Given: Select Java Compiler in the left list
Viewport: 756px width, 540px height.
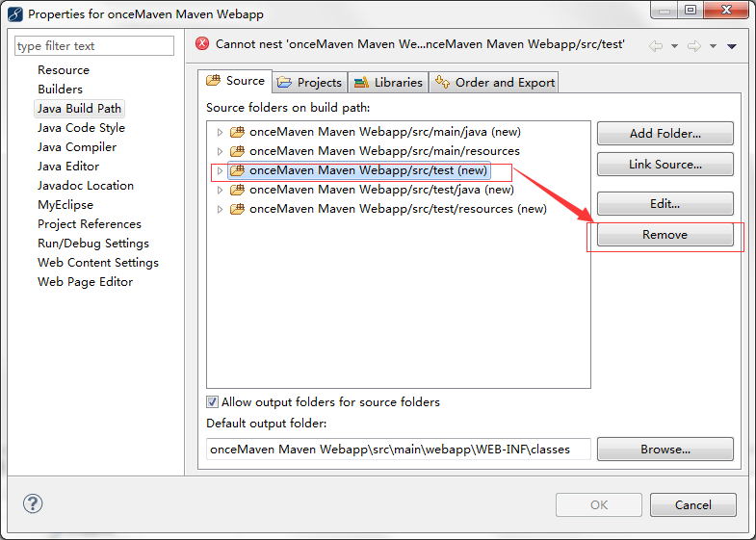Looking at the screenshot, I should pyautogui.click(x=77, y=147).
